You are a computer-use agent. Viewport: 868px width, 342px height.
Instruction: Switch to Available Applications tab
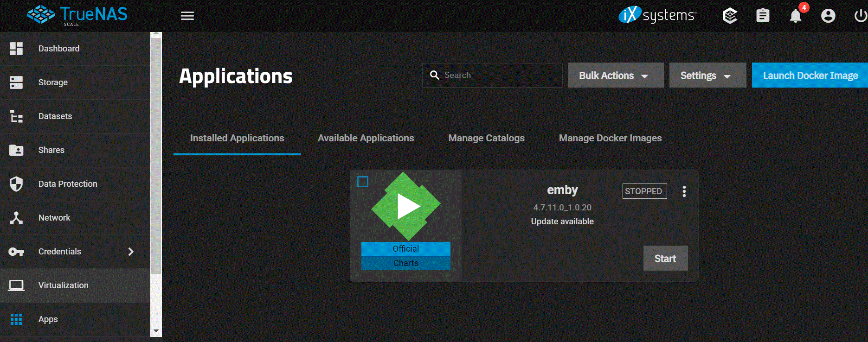click(366, 138)
